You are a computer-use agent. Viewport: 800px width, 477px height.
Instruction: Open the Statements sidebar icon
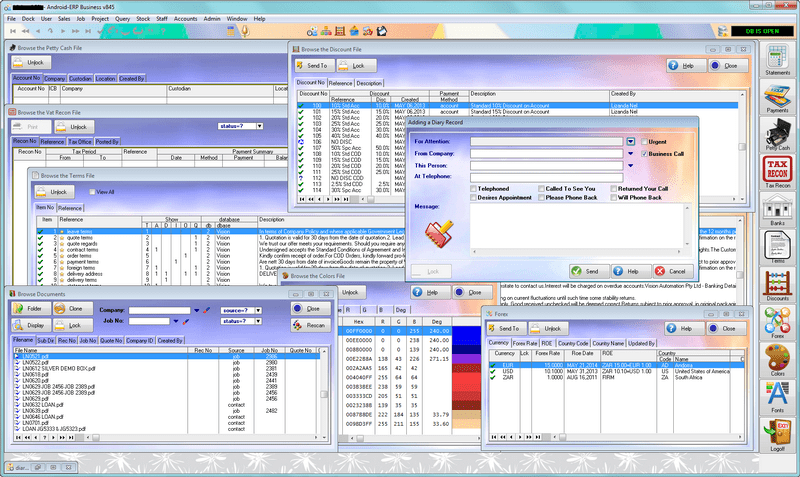pos(777,58)
